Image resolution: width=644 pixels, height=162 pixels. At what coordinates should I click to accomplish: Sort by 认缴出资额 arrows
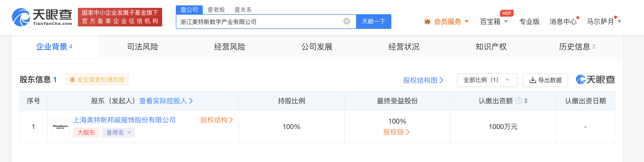click(526, 101)
